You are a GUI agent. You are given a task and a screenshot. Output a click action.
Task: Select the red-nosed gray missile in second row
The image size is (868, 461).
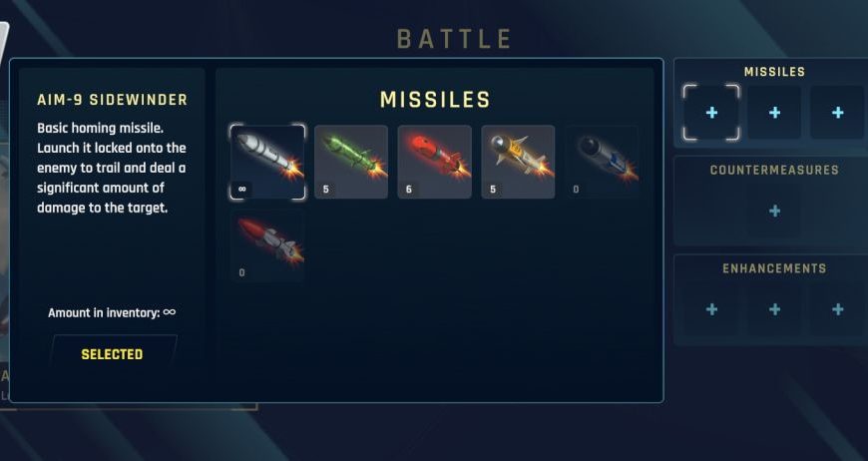coord(267,245)
